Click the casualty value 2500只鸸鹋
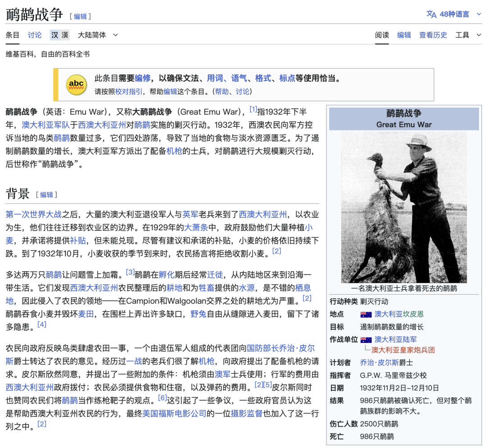This screenshot has height=448, width=487. [x=379, y=424]
